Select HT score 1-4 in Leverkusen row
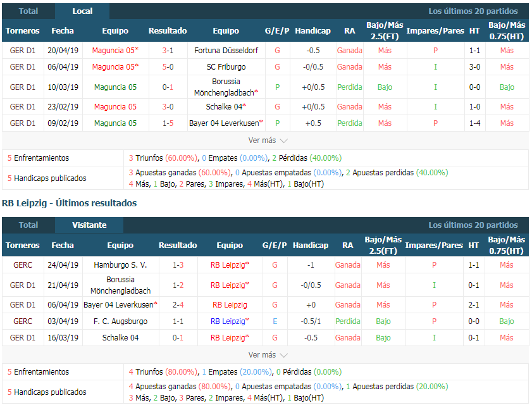The image size is (532, 405). (x=474, y=123)
